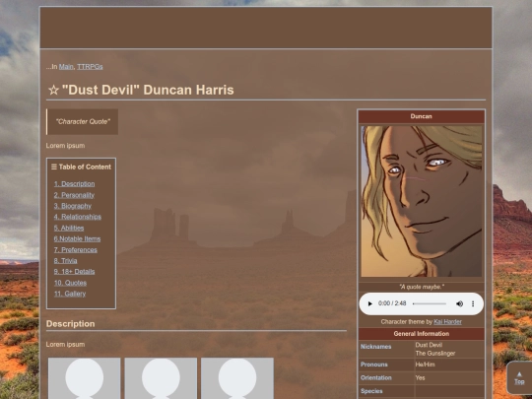Jump to 1. Description section
Viewport: 532px width, 399px height.
(74, 184)
